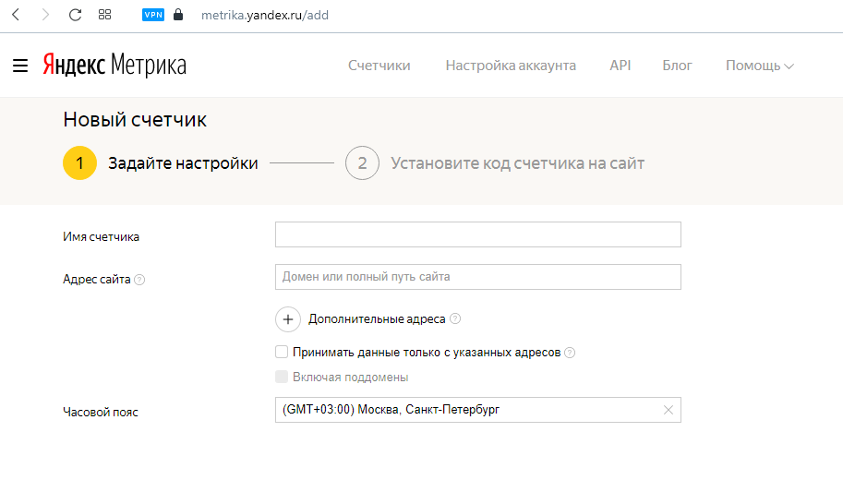Go back with the browser back arrow
Viewport: 843px width, 504px height.
(16, 15)
